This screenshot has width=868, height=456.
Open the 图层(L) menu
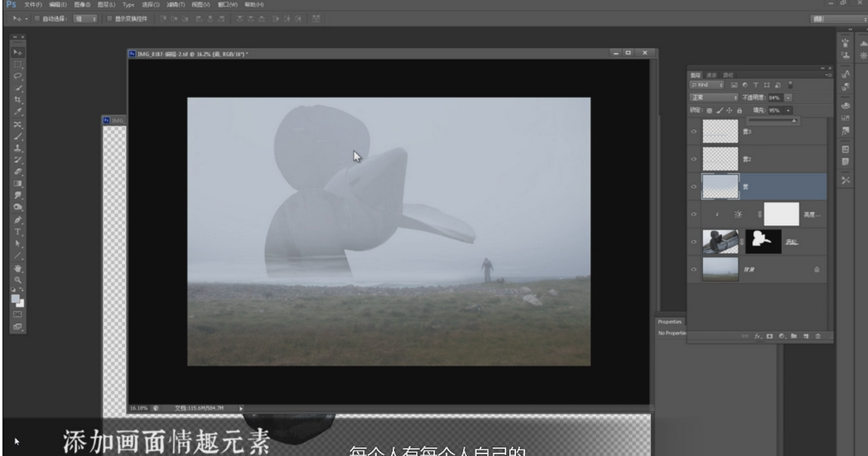(x=106, y=4)
